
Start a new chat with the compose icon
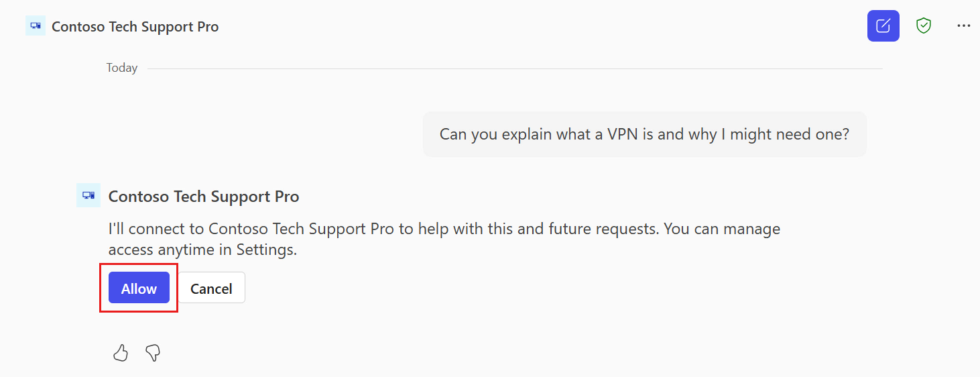[883, 26]
